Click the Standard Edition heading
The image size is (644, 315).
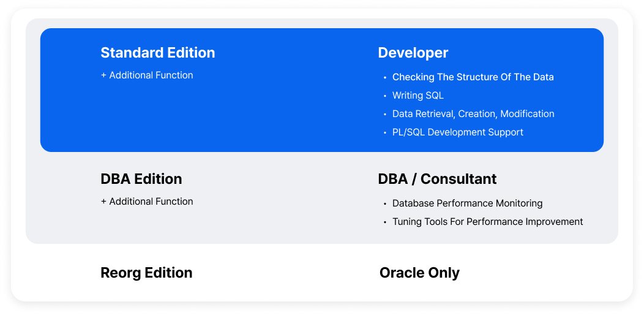click(158, 53)
